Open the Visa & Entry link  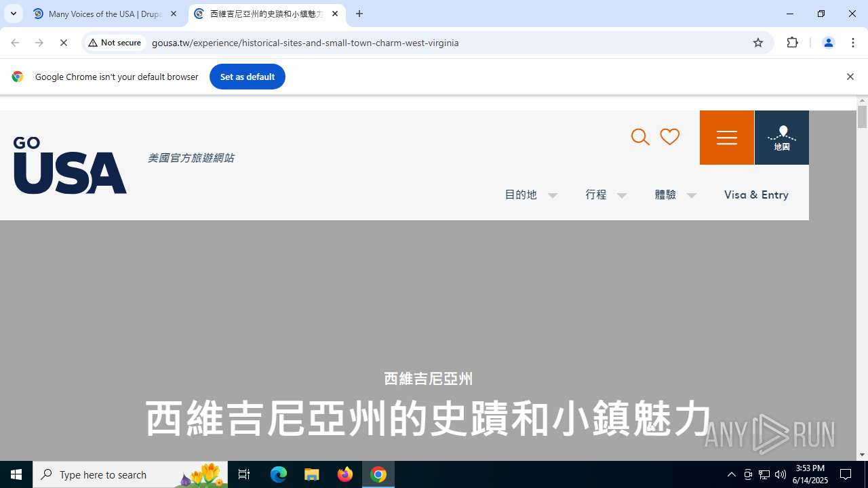coord(756,195)
